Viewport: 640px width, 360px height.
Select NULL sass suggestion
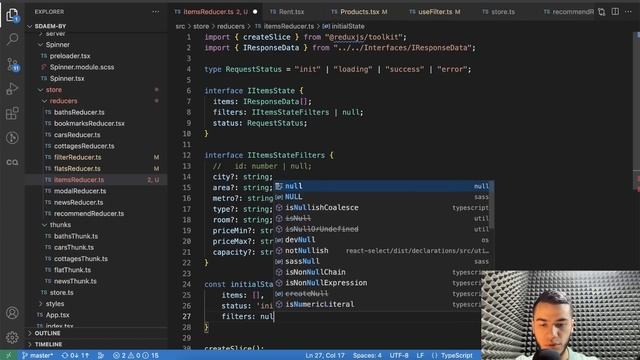382,197
